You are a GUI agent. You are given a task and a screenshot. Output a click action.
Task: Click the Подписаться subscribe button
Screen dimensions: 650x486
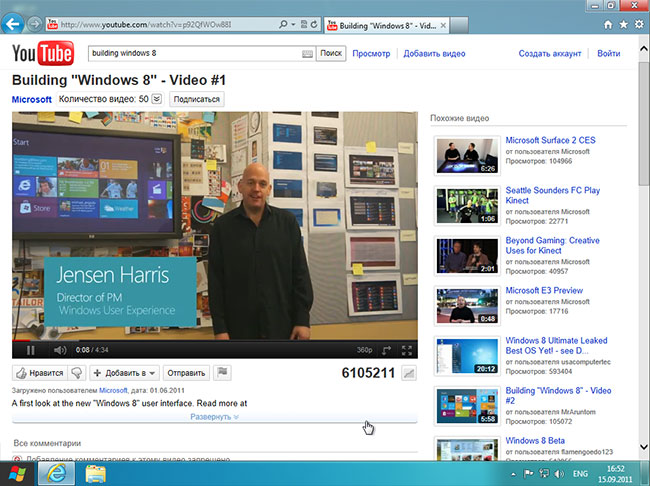coord(196,99)
